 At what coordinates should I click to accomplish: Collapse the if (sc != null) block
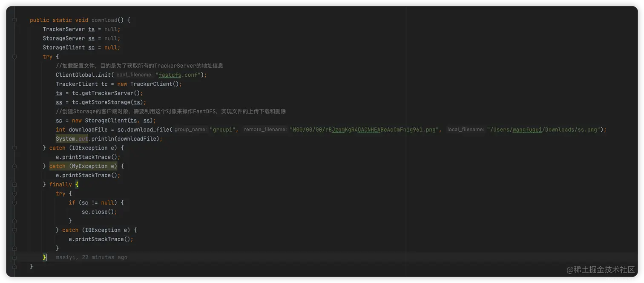click(x=14, y=203)
